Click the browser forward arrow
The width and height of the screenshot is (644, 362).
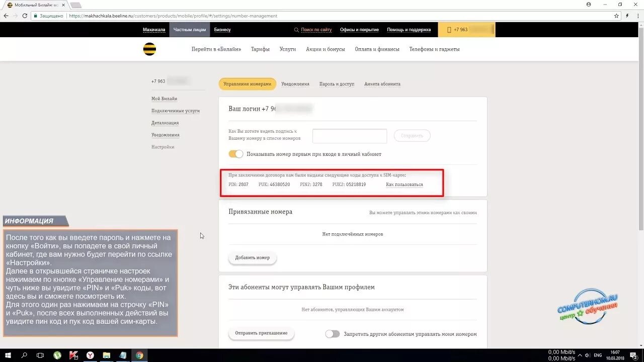click(x=15, y=16)
